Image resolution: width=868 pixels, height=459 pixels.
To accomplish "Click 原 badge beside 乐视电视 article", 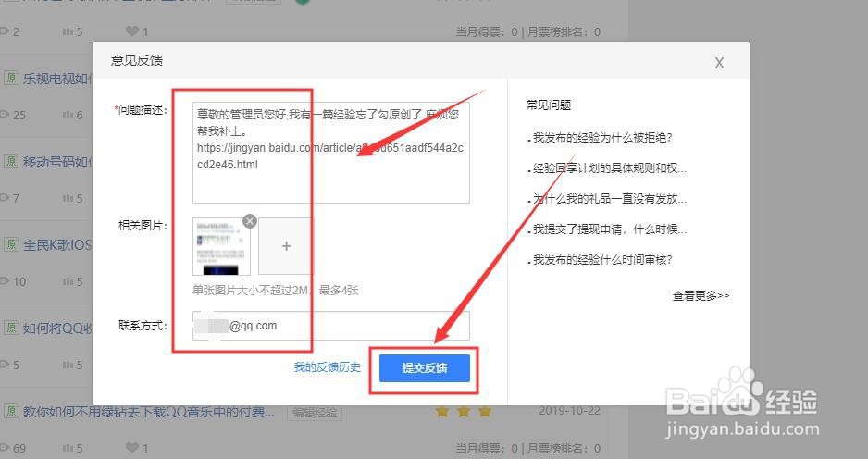I will [x=12, y=78].
